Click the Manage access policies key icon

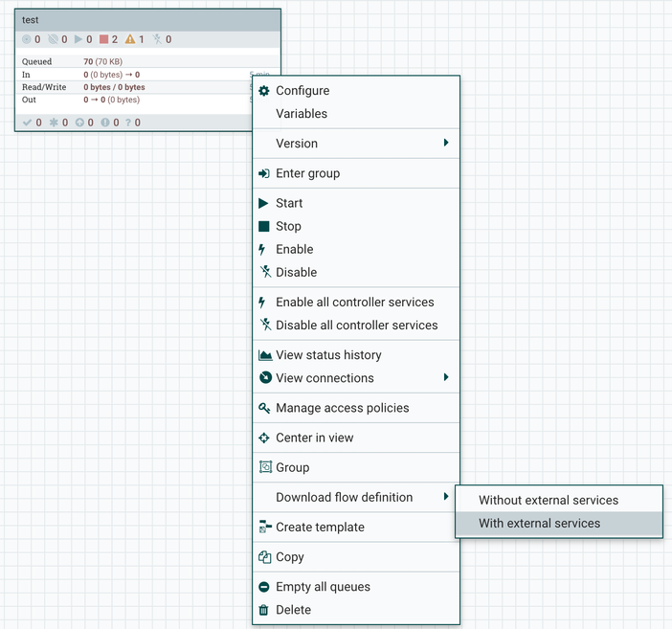coord(264,408)
